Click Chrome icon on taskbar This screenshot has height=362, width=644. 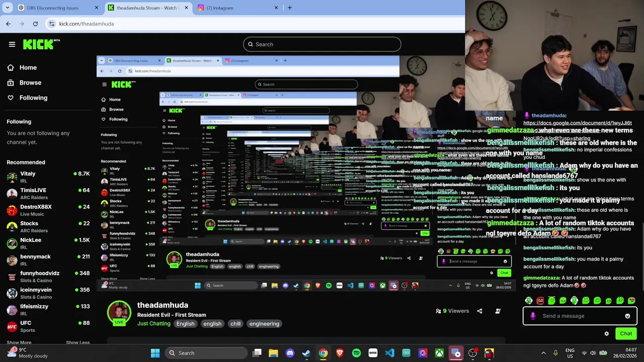(323, 353)
